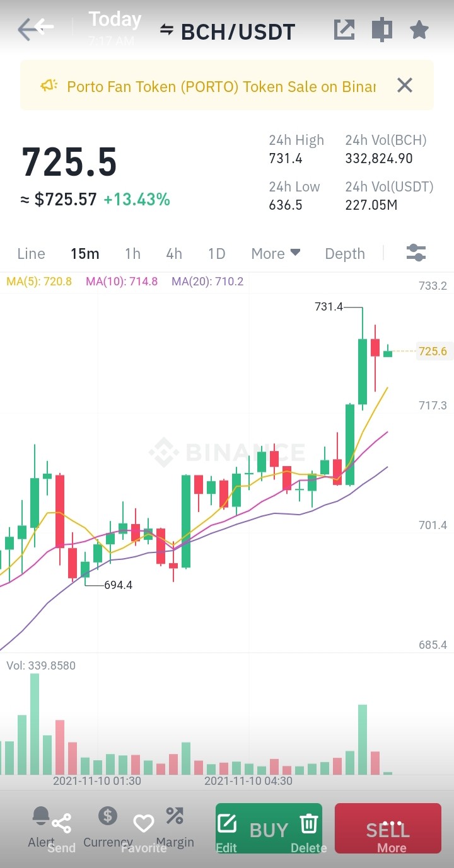Tap the swap pair icon beside BCH/USDT
The image size is (454, 868).
[166, 29]
